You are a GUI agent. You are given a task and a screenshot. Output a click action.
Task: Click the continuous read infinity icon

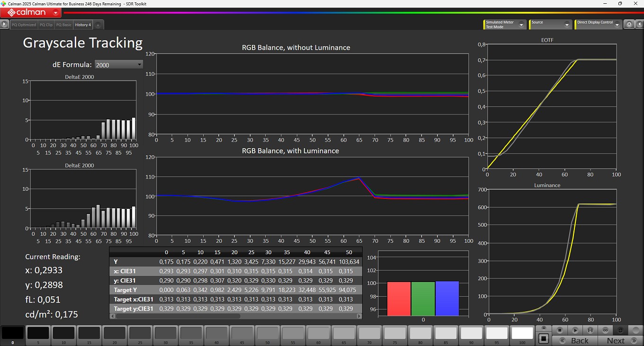(x=605, y=330)
